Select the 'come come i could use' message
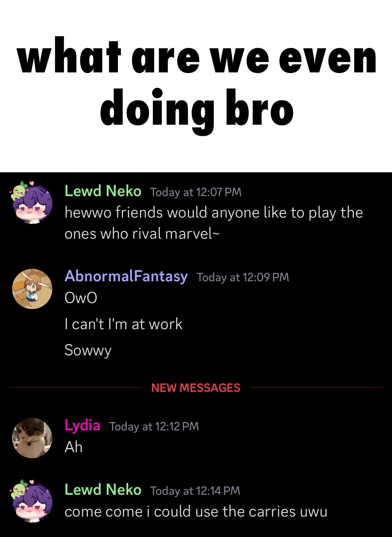The image size is (392, 537). coord(196,512)
